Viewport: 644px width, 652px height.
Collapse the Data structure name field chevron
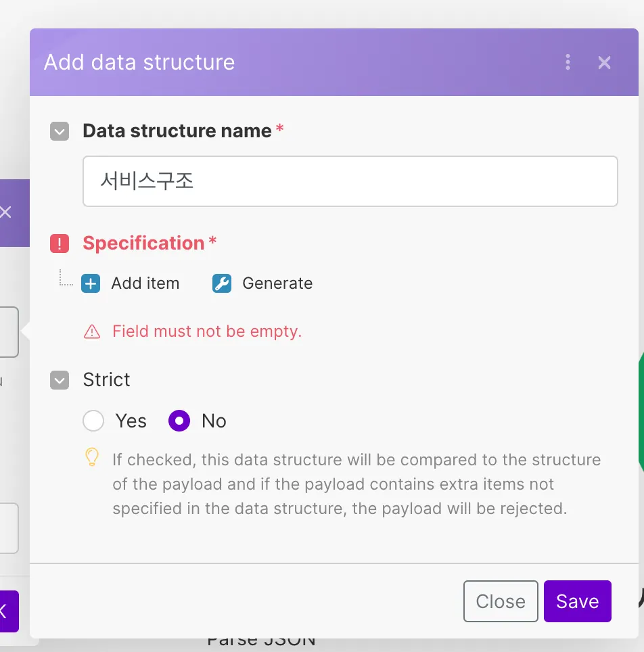click(x=60, y=131)
